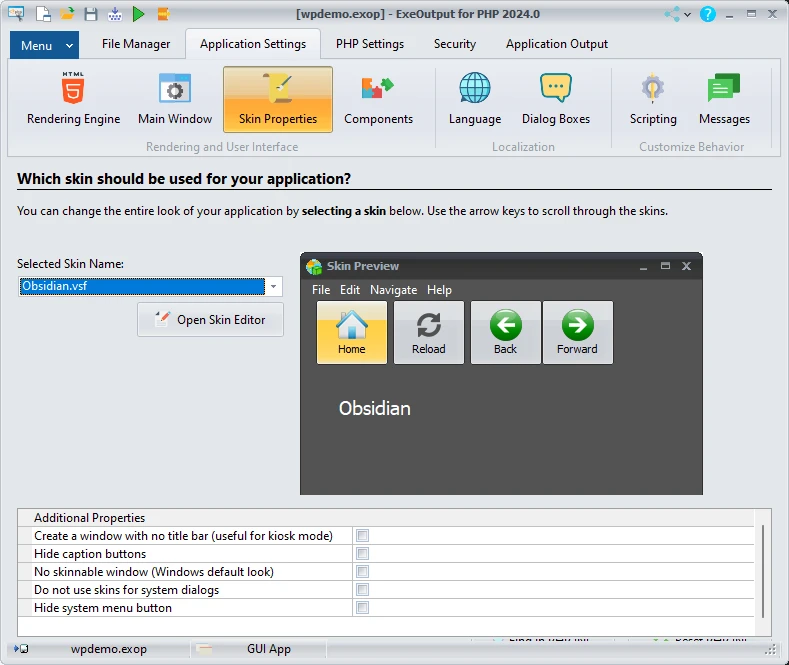Expand the share icon dropdown arrow
The image size is (789, 665).
(x=690, y=14)
